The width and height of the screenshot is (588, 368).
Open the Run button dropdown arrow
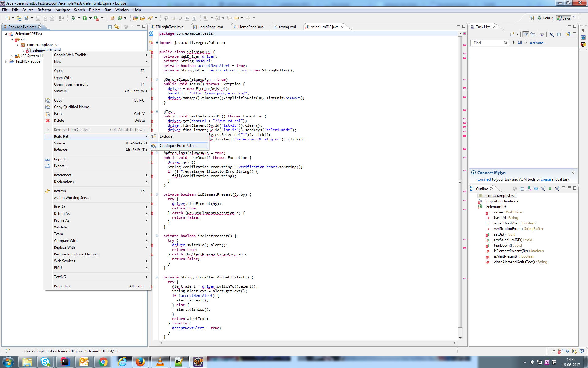pos(90,18)
